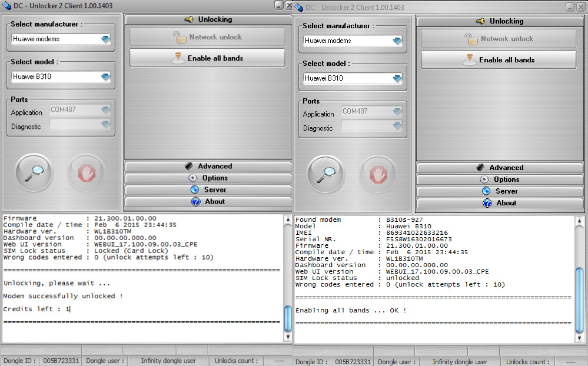This screenshot has height=366, width=588.
Task: Click the right window log scrollbar thumb
Action: point(579,300)
